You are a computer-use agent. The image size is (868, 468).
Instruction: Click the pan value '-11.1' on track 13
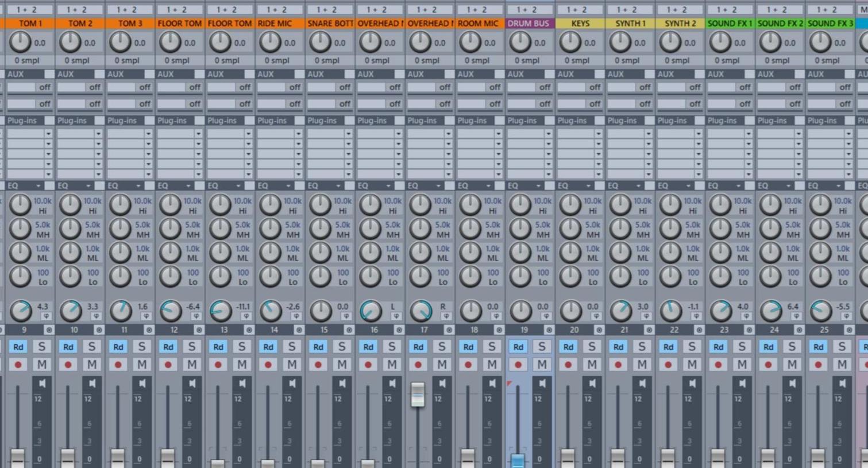click(243, 307)
